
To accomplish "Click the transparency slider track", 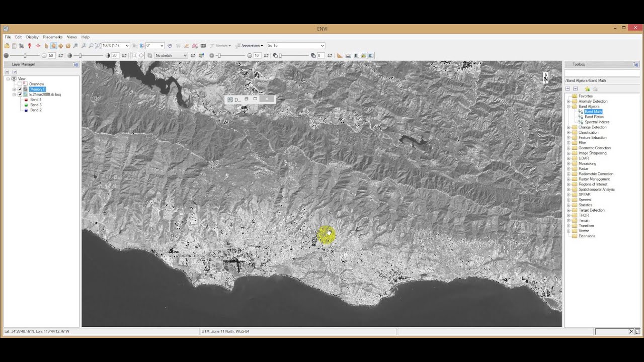I will coord(294,55).
